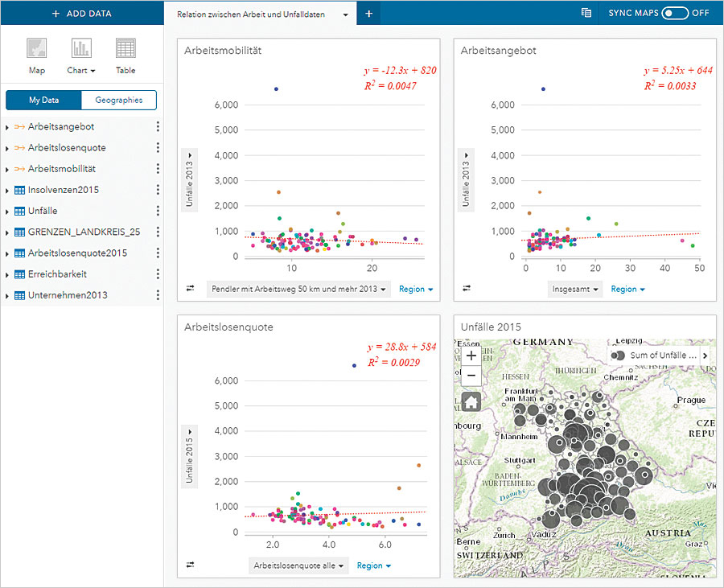
Task: Click the home icon on the Unfälle 2015 map
Action: click(x=471, y=401)
